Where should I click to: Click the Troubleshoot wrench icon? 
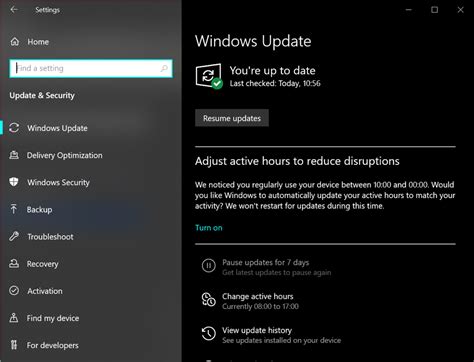pos(14,236)
